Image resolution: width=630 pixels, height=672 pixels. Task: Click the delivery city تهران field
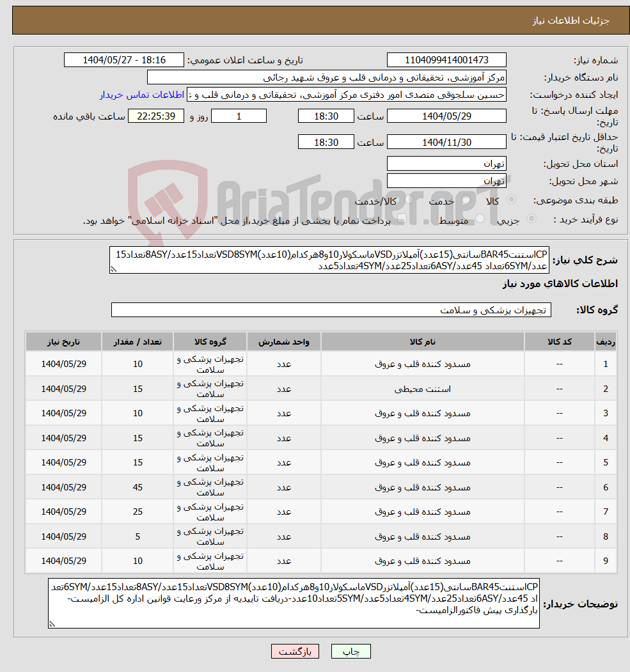(x=446, y=181)
